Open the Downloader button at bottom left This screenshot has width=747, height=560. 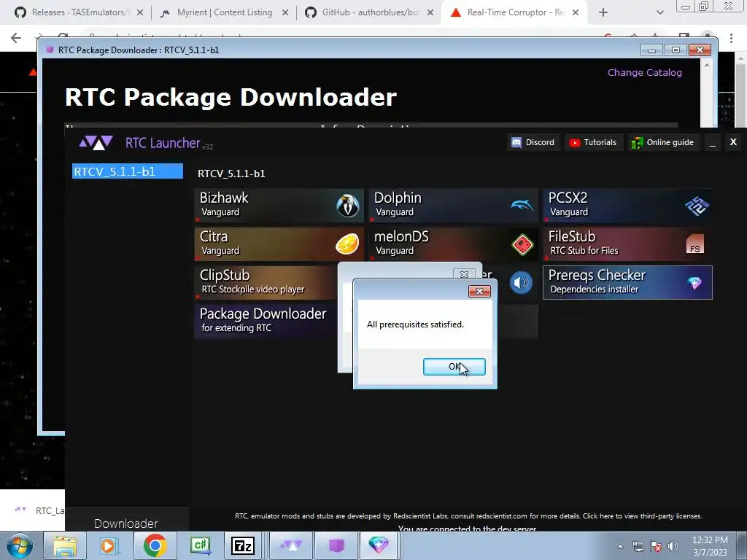[126, 524]
